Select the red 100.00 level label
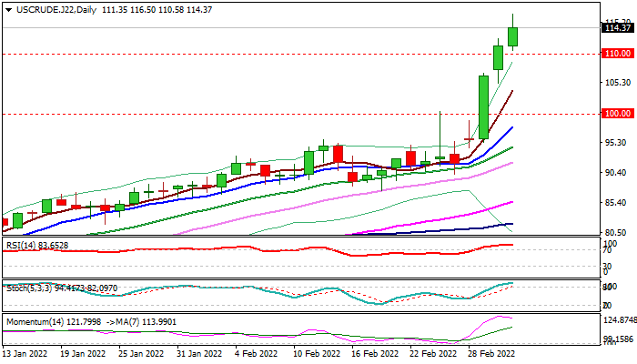637x364 pixels. tap(618, 114)
